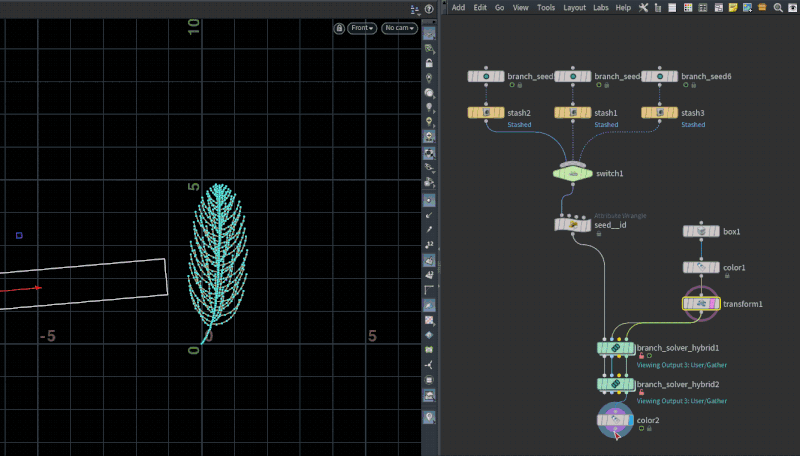This screenshot has width=800, height=456.
Task: Open the Layout menu
Action: coord(574,7)
